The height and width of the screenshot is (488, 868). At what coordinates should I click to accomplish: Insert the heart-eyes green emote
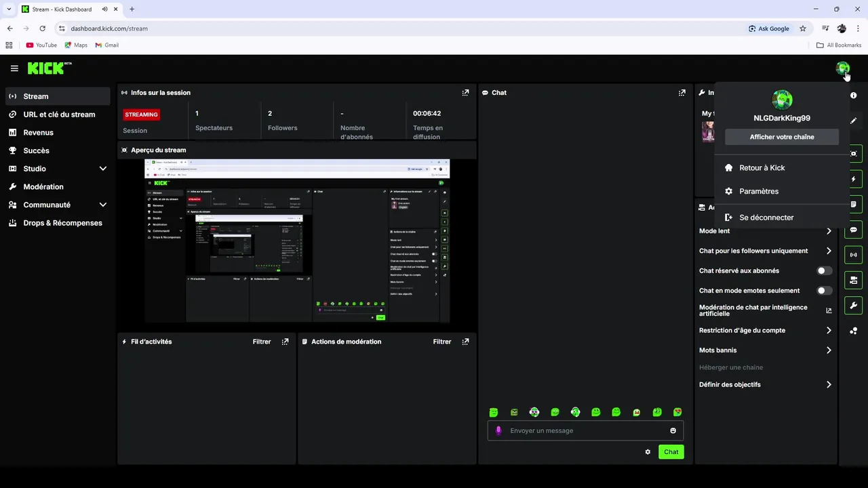coord(677,412)
